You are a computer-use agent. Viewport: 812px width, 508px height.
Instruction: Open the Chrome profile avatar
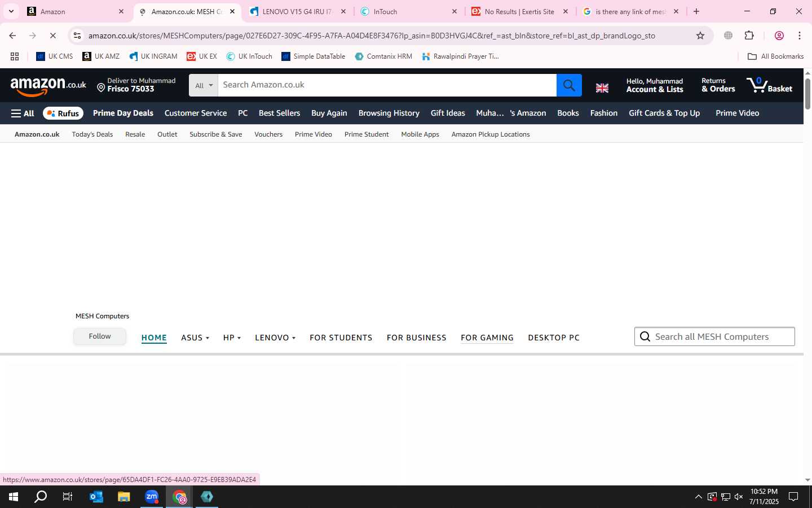[x=779, y=36]
